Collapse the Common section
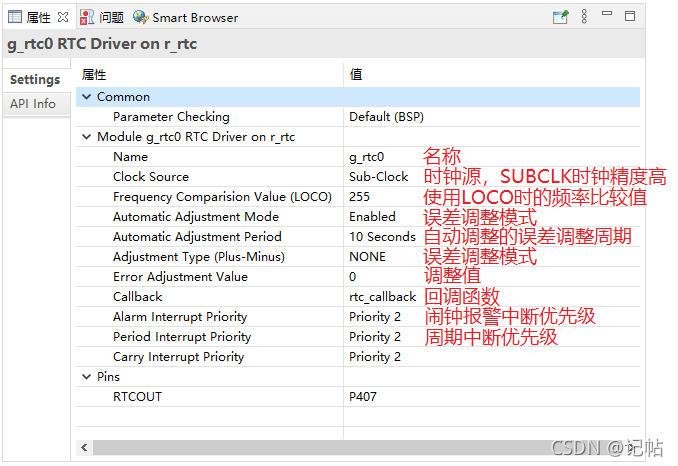Viewport: 678px width, 466px height. pos(86,97)
